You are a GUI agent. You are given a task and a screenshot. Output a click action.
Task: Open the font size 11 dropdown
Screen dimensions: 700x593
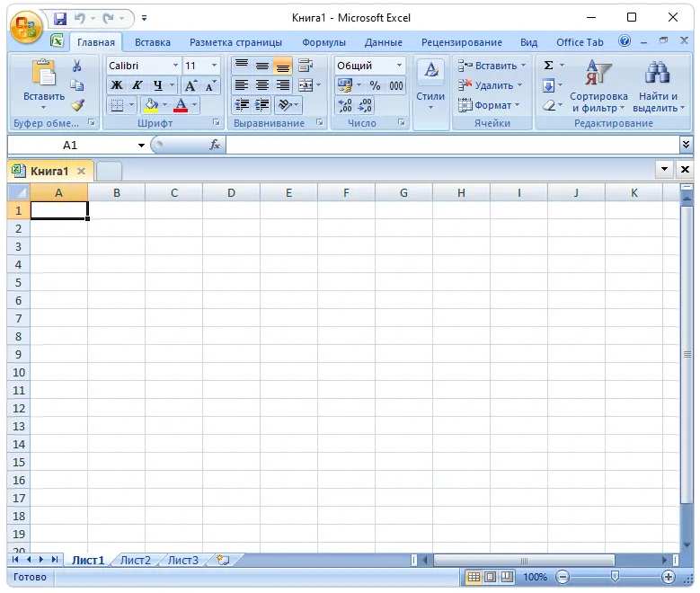tap(214, 66)
